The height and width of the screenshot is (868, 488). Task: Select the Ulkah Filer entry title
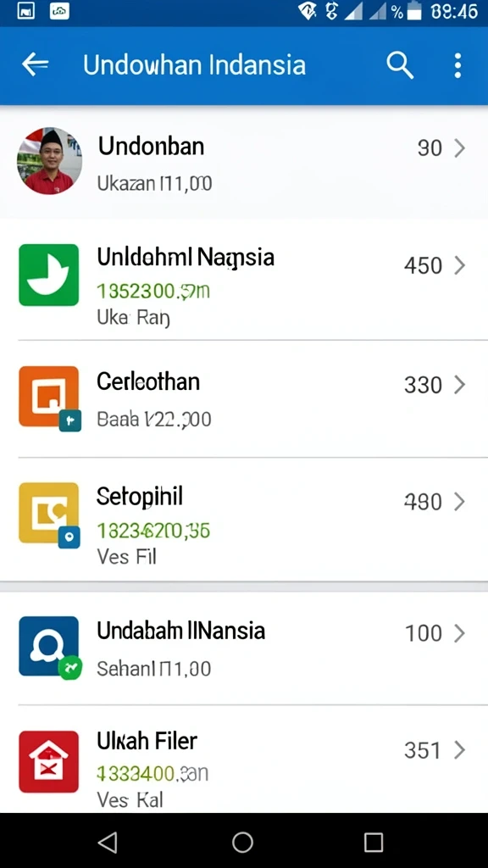pyautogui.click(x=147, y=741)
